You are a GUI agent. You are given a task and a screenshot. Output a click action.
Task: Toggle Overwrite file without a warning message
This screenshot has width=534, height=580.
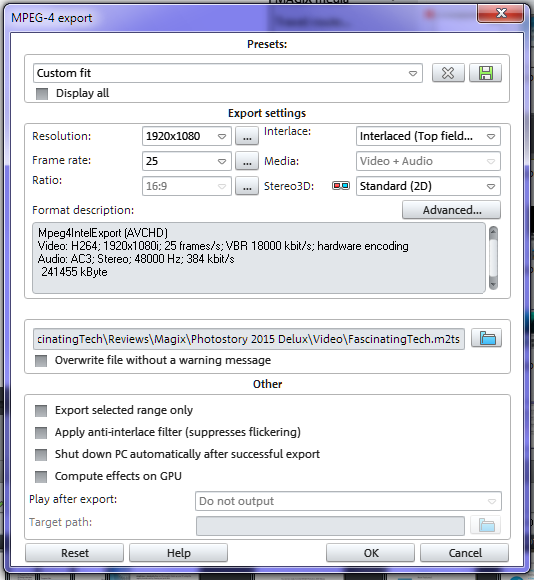(41, 361)
